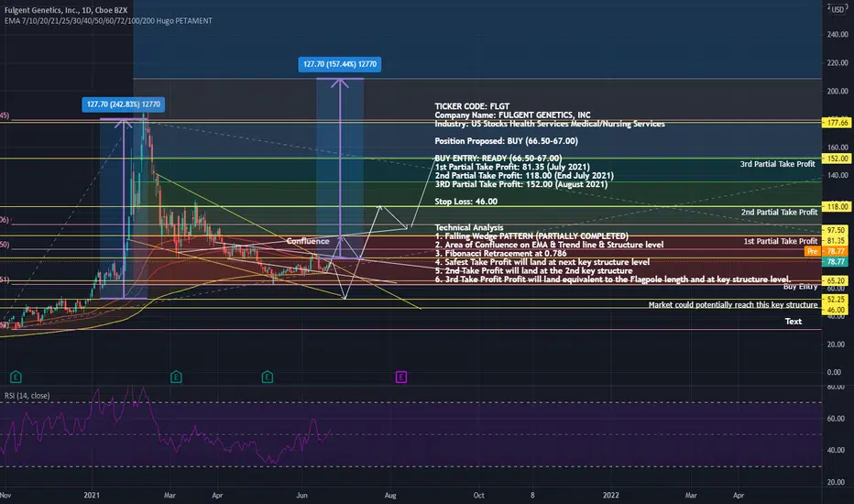The height and width of the screenshot is (504, 854).
Task: Click the '1. Falling Wedge PATTERN' line
Action: pyautogui.click(x=531, y=236)
